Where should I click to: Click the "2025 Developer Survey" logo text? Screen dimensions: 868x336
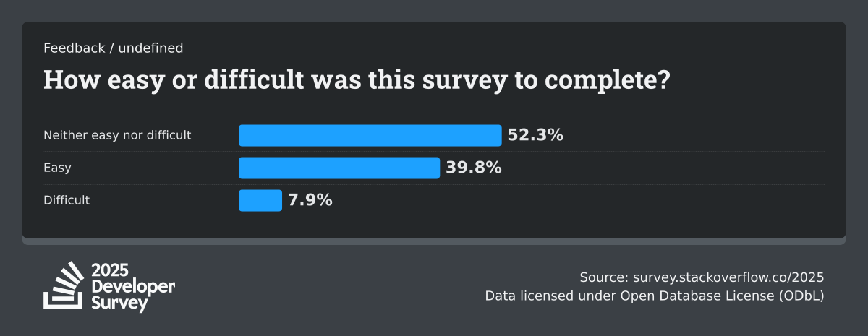(133, 287)
